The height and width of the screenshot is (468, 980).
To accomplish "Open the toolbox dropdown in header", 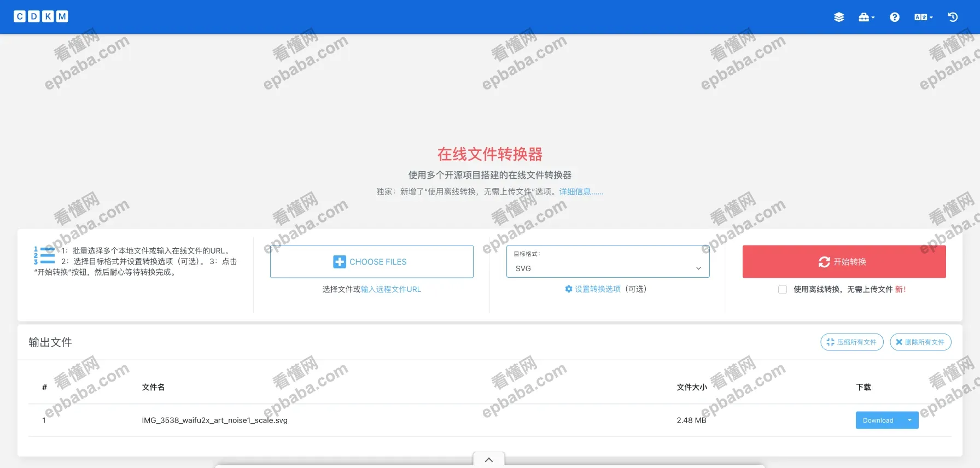I will tap(866, 17).
